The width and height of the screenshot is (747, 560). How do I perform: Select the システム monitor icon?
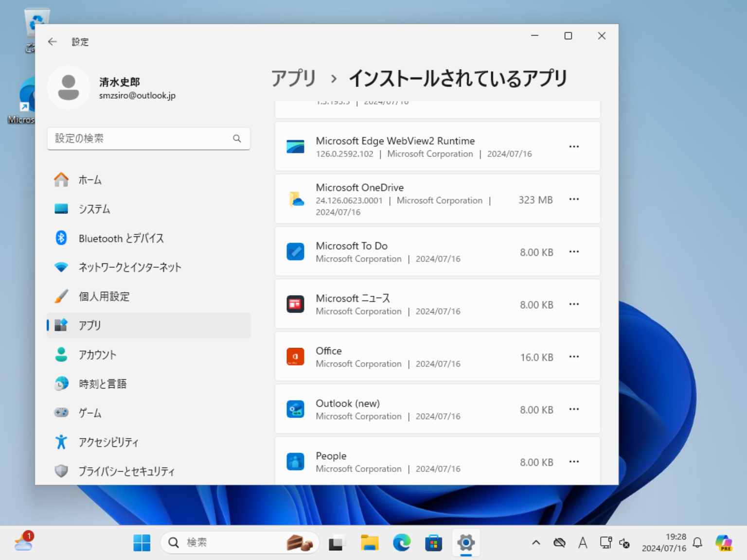(61, 209)
